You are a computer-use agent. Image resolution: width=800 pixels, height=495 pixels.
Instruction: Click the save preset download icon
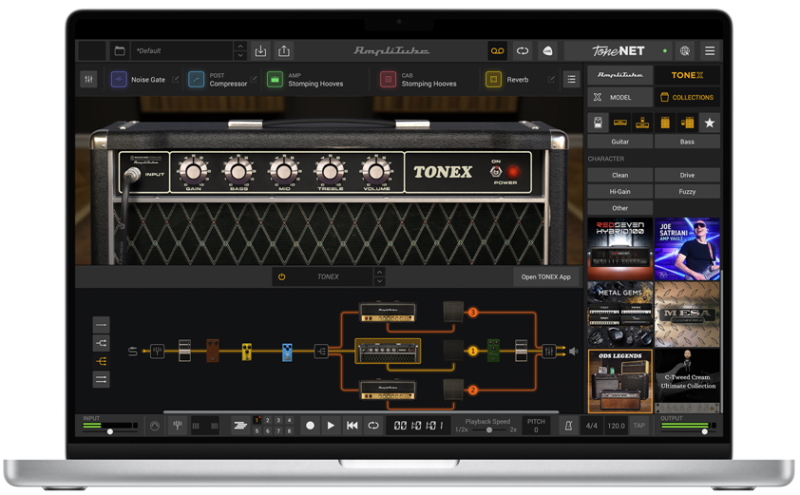click(261, 51)
